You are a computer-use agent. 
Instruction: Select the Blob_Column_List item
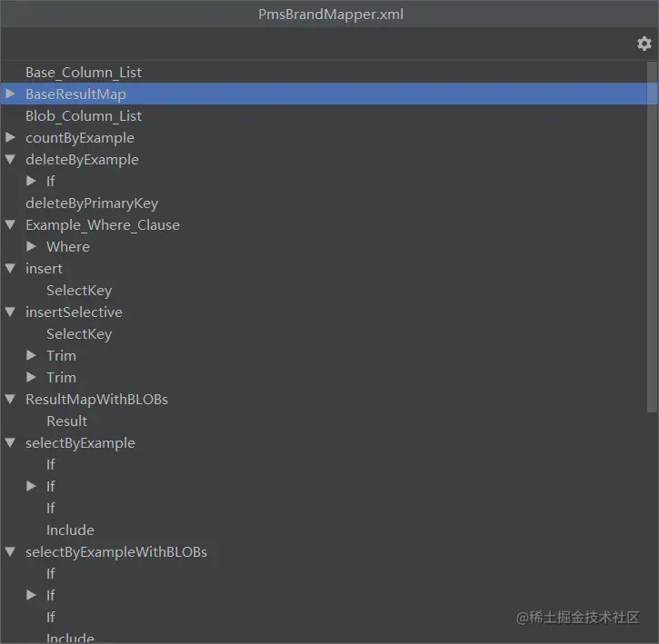(84, 116)
